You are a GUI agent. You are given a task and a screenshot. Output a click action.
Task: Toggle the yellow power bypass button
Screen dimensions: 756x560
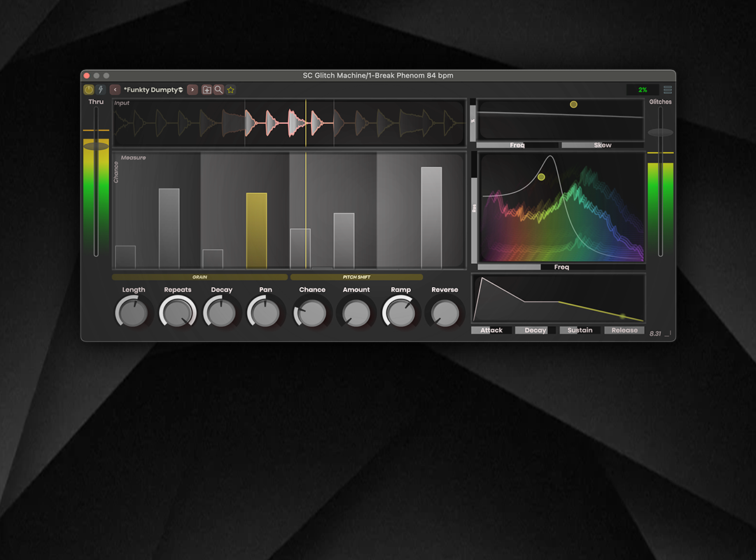point(89,90)
